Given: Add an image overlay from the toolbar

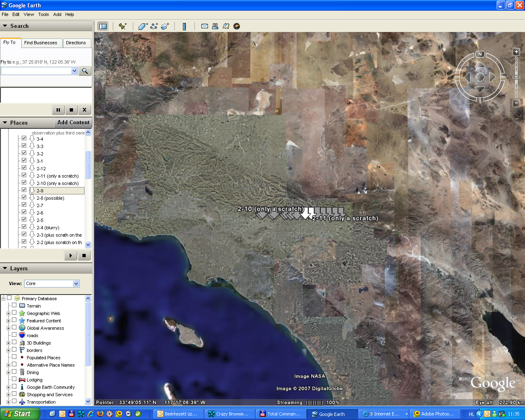Looking at the screenshot, I should (x=165, y=26).
